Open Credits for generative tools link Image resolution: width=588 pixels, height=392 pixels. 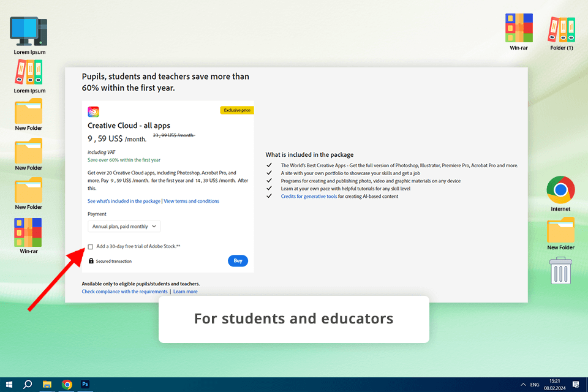309,196
